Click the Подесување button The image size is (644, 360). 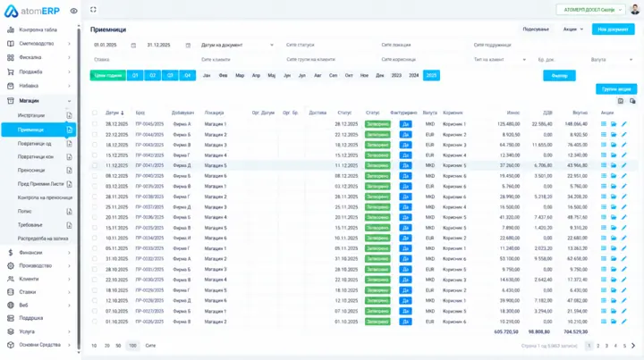click(536, 29)
